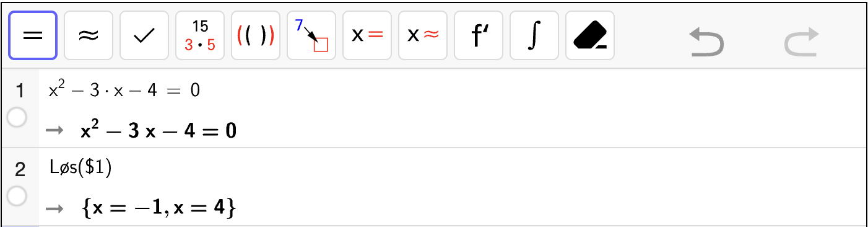Select the Evaluate (=) tool
This screenshot has width=868, height=227.
point(33,35)
